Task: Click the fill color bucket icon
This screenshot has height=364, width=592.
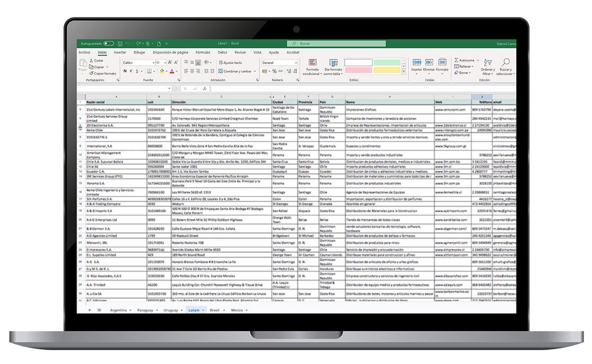Action: pyautogui.click(x=163, y=71)
